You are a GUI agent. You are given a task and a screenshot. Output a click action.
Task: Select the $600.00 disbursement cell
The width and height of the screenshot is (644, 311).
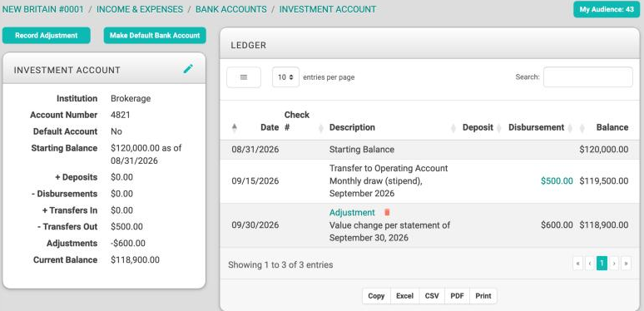(x=557, y=225)
